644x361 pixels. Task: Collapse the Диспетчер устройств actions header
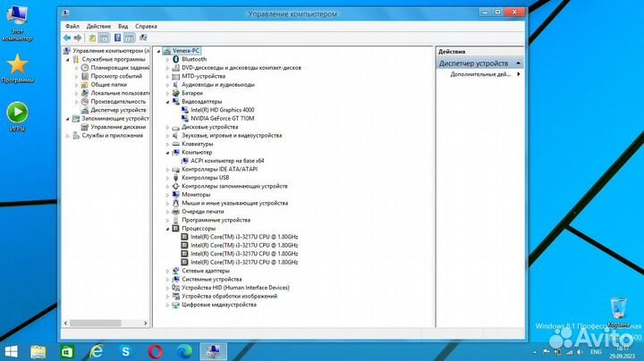(518, 63)
